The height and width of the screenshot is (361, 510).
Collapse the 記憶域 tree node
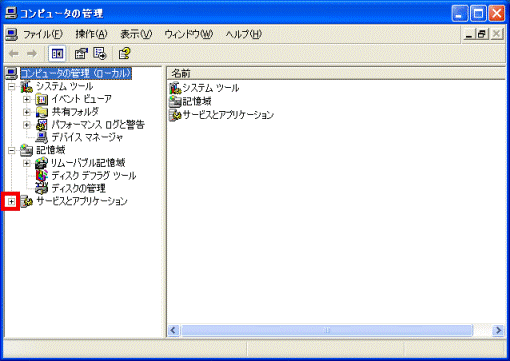tap(11, 150)
